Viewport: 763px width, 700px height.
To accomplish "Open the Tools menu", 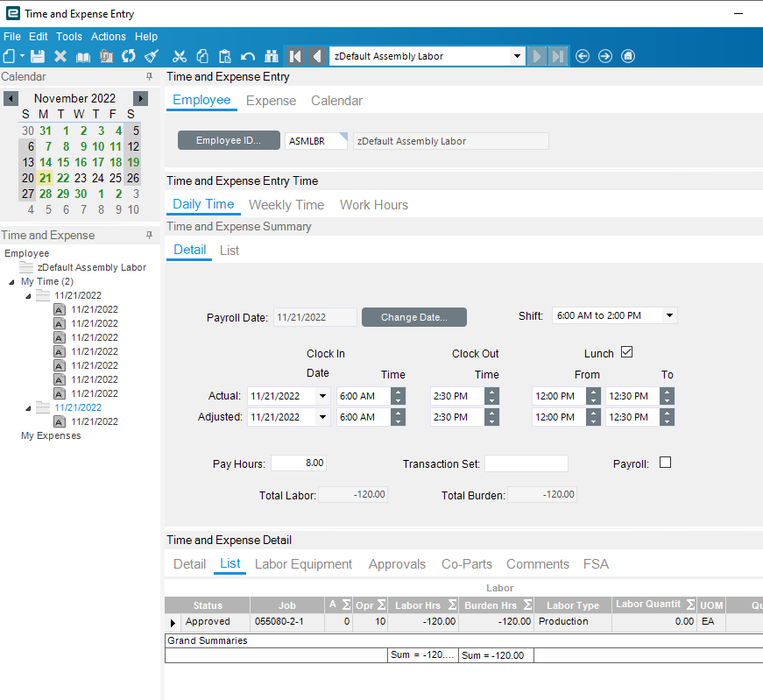I will 69,37.
